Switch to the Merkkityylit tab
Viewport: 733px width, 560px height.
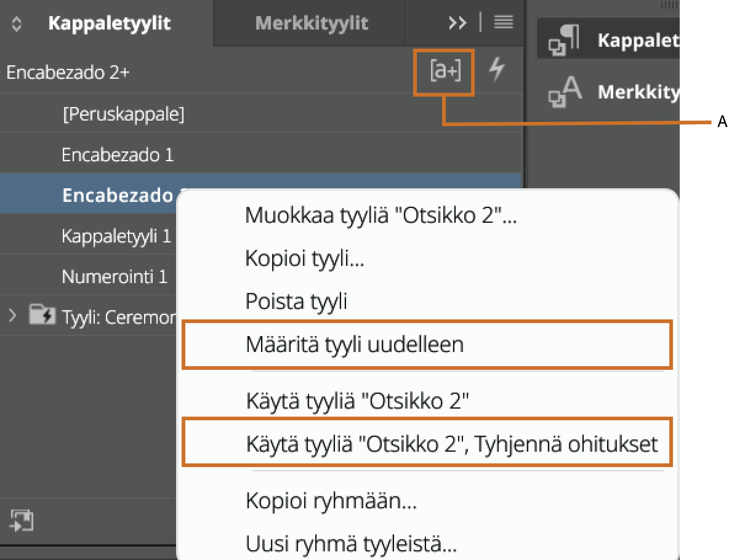coord(312,22)
